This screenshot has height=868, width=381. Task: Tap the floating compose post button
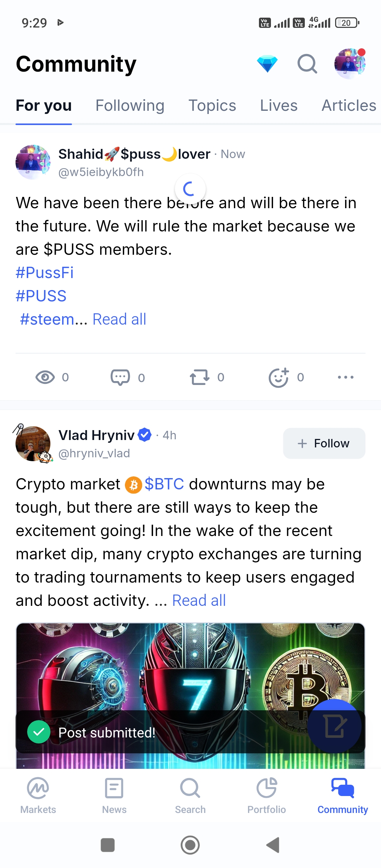tap(334, 726)
